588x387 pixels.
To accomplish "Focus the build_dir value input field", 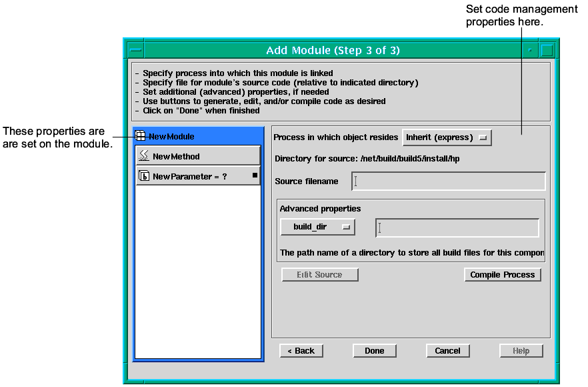I will tap(457, 228).
